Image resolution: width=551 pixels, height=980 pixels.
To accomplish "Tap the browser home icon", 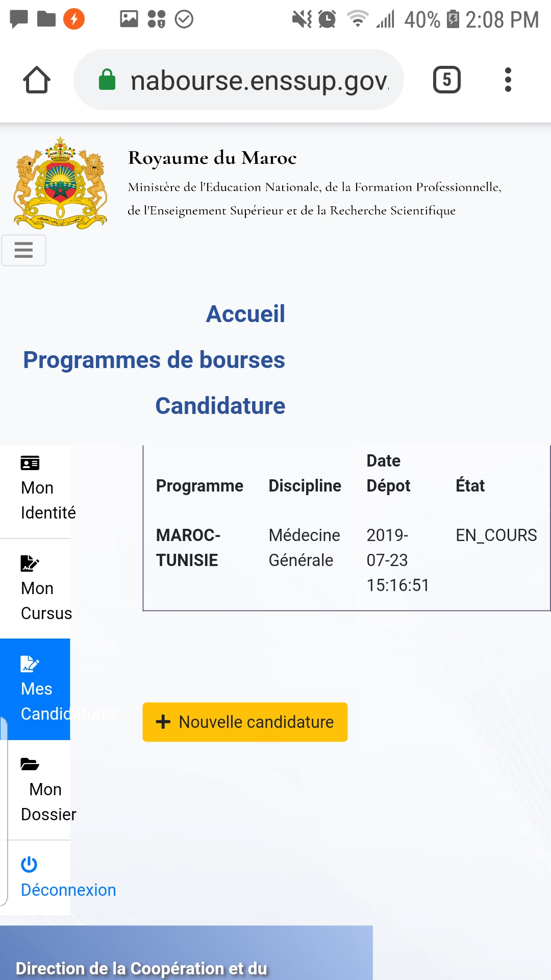I will (x=37, y=80).
